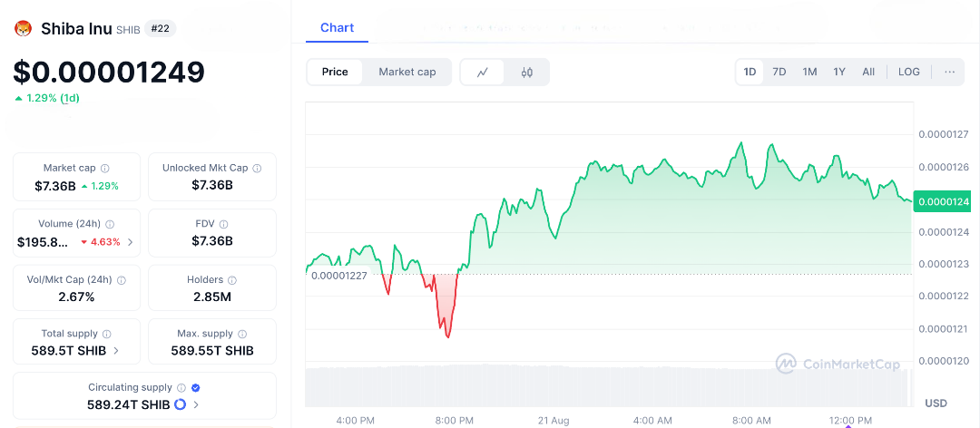
Task: Open the more chart options menu
Action: (x=949, y=73)
